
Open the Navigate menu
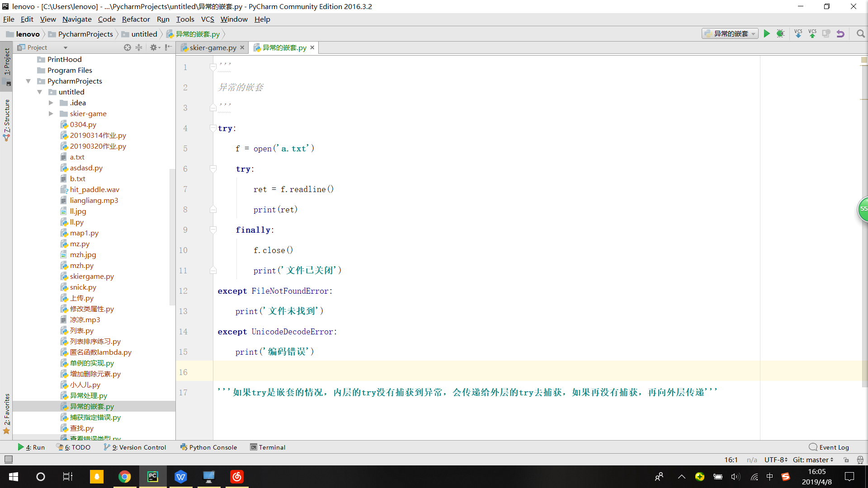point(77,19)
